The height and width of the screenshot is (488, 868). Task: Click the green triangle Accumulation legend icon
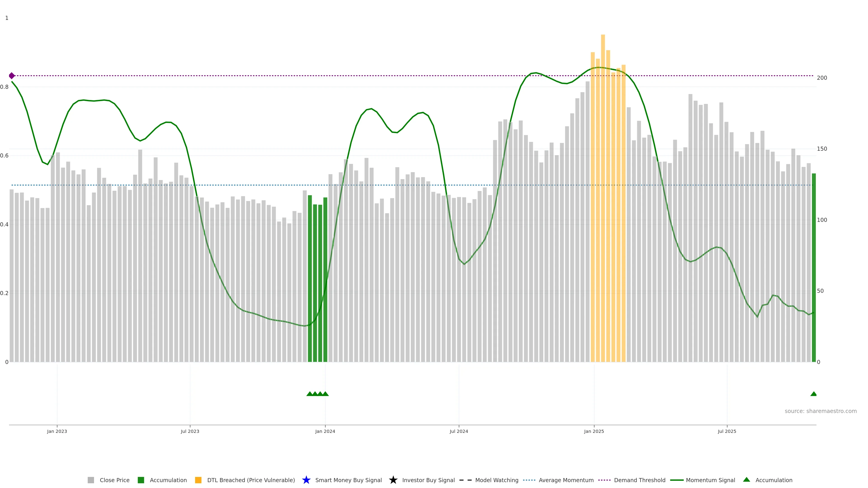tap(746, 480)
